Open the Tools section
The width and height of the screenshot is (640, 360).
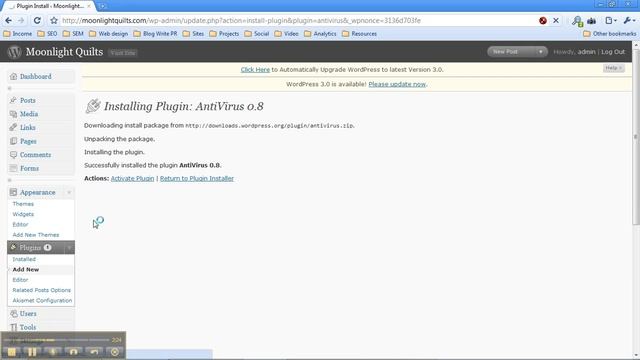tap(27, 327)
